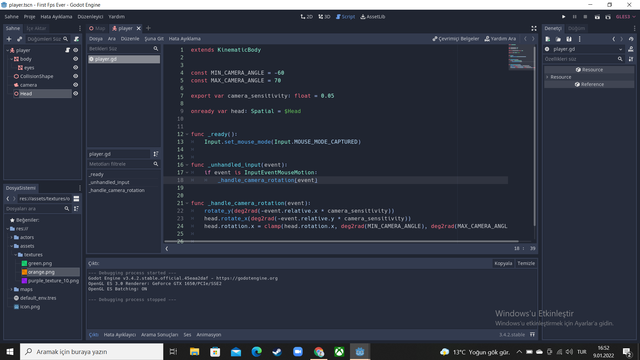
Task: Expand the maps folder
Action: point(11,289)
